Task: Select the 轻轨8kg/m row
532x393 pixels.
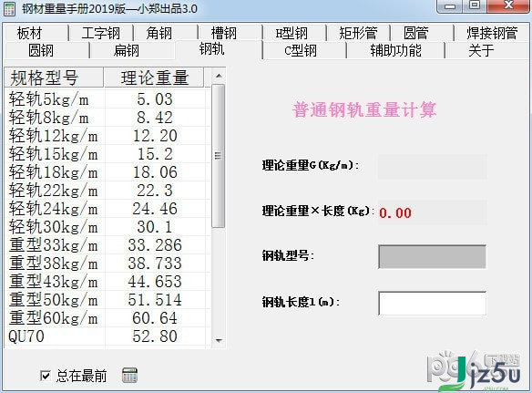Action: tap(107, 118)
